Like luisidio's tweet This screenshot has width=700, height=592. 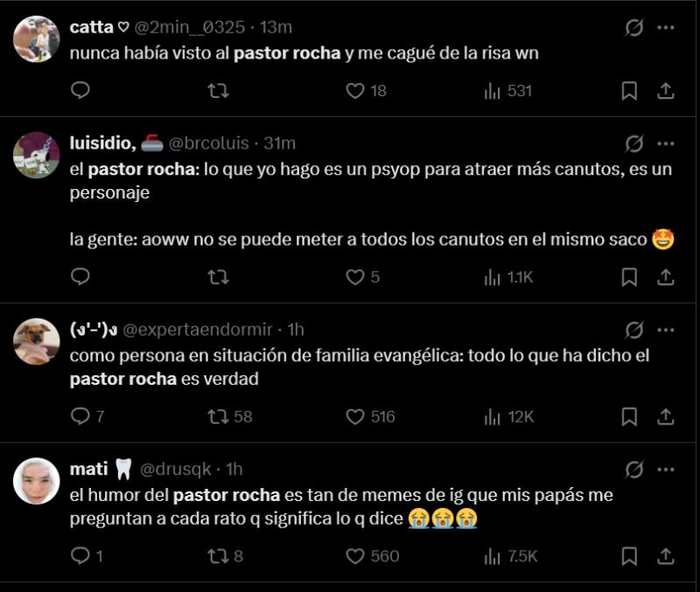tap(354, 275)
